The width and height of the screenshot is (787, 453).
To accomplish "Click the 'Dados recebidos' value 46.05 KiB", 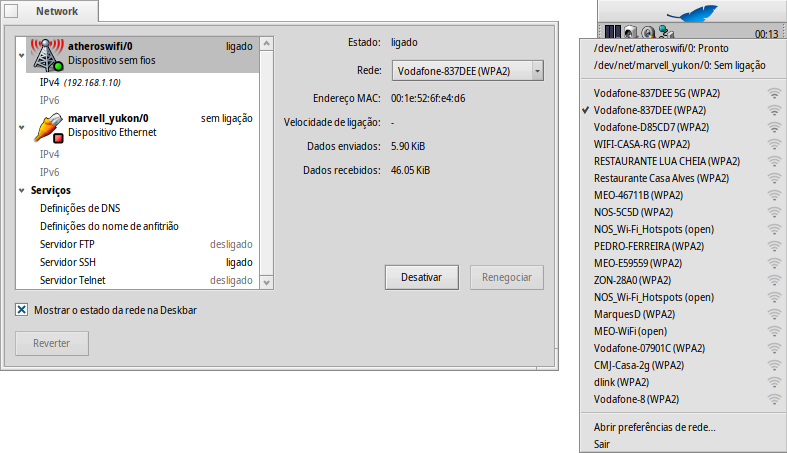I will (x=411, y=171).
